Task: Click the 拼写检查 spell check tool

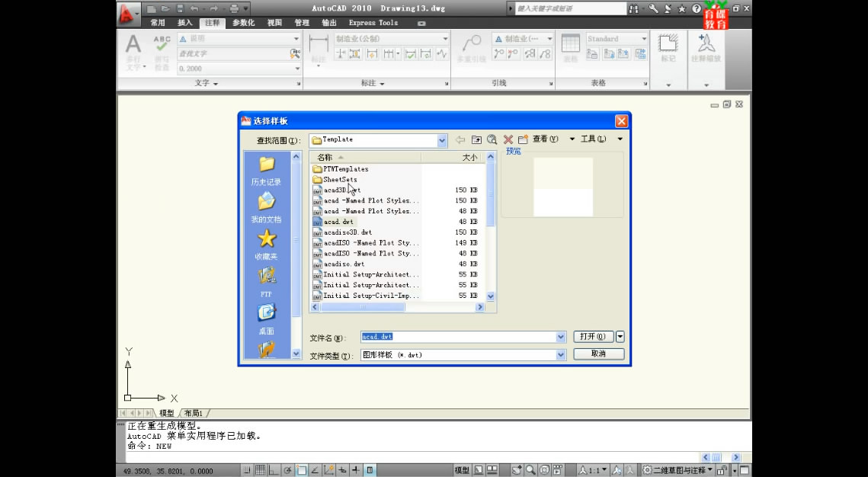Action: point(162,53)
